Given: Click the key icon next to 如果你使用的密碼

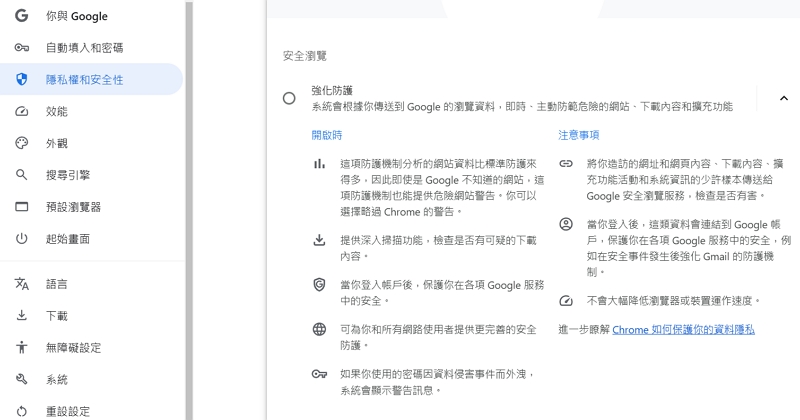Looking at the screenshot, I should pos(319,374).
